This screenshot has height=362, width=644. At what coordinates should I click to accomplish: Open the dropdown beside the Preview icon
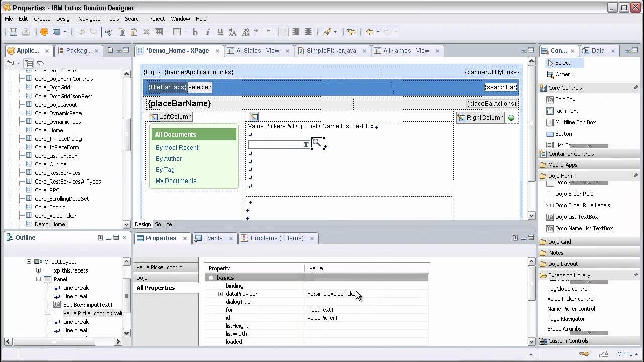click(x=64, y=32)
